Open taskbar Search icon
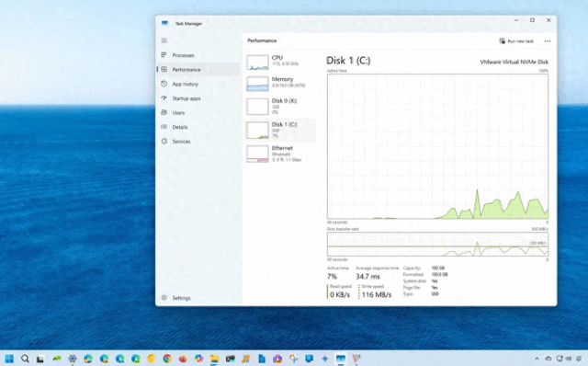The height and width of the screenshot is (366, 588). tap(25, 359)
